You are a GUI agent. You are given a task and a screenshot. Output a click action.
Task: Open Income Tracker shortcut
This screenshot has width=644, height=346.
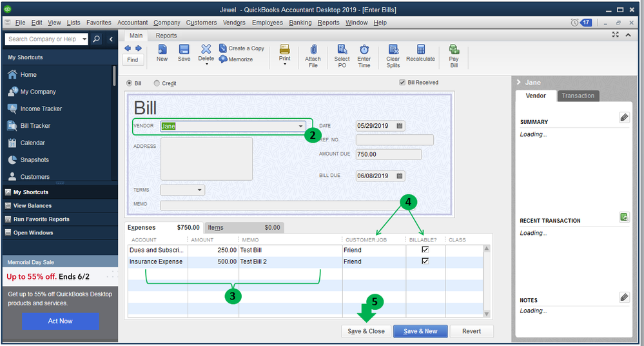coord(41,108)
